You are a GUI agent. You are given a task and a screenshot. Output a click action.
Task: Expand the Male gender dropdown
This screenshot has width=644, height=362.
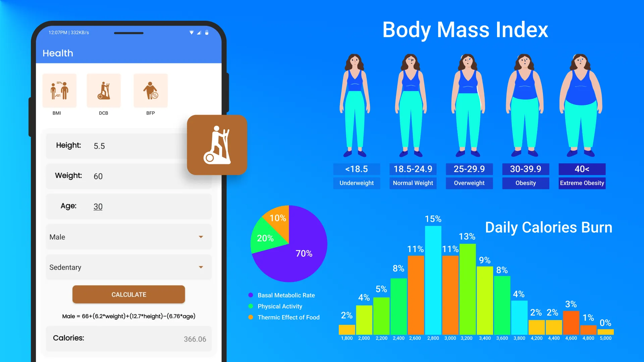(x=201, y=236)
